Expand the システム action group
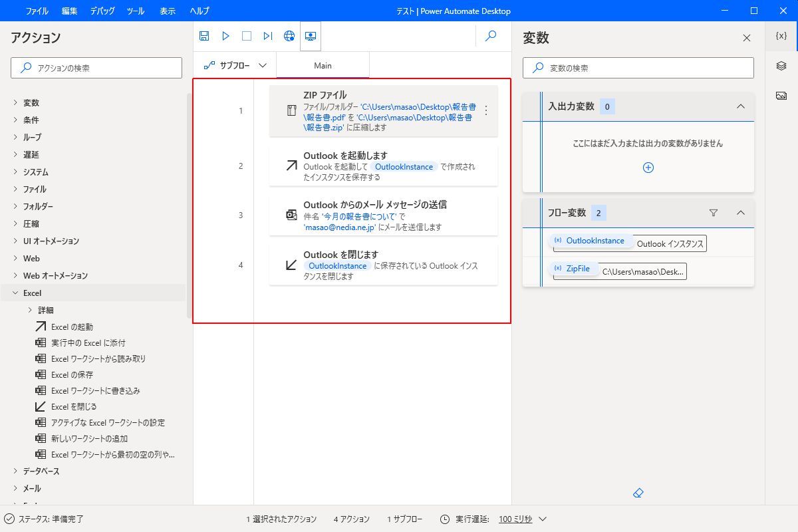This screenshot has width=798, height=532. [x=15, y=172]
